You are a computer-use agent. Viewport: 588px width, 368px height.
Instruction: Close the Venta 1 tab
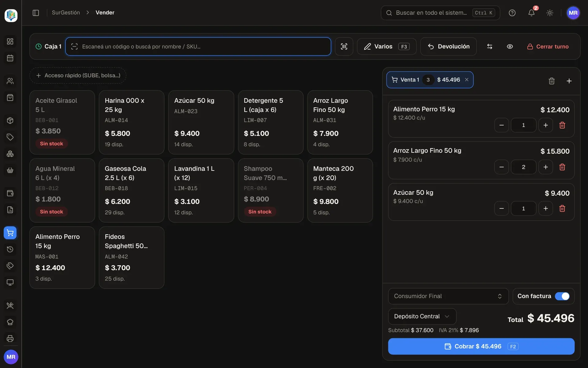pyautogui.click(x=467, y=80)
